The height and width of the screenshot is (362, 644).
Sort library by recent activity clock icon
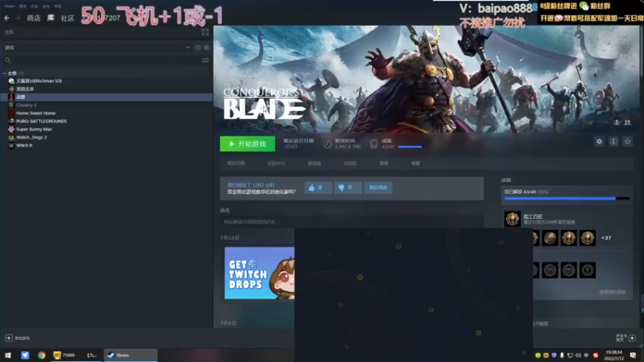198,47
